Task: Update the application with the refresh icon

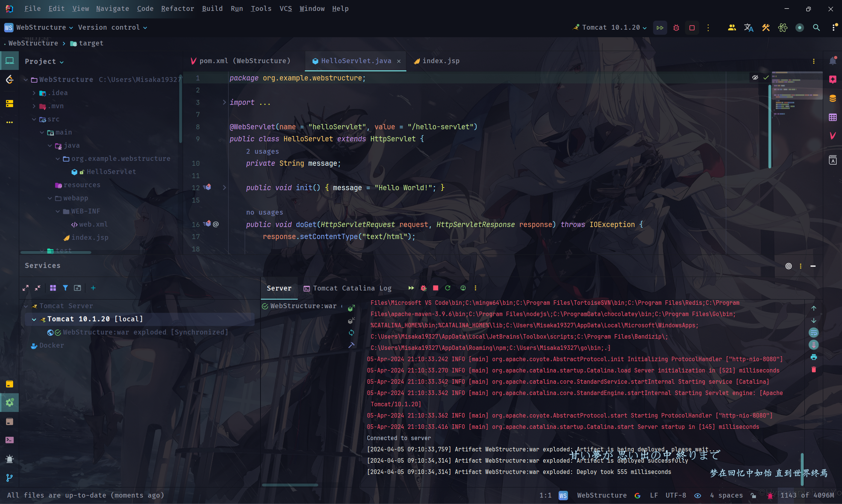Action: tap(448, 288)
